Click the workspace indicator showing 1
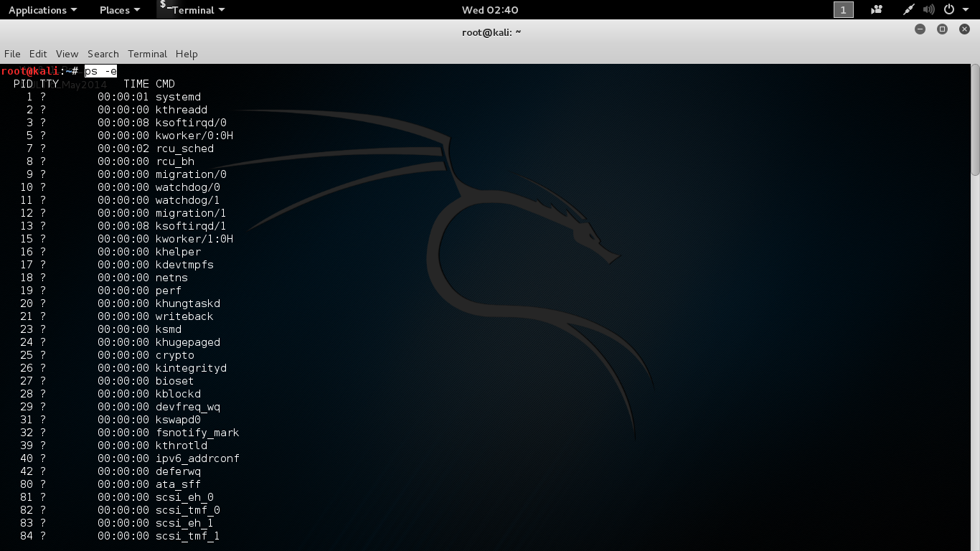 pos(844,9)
